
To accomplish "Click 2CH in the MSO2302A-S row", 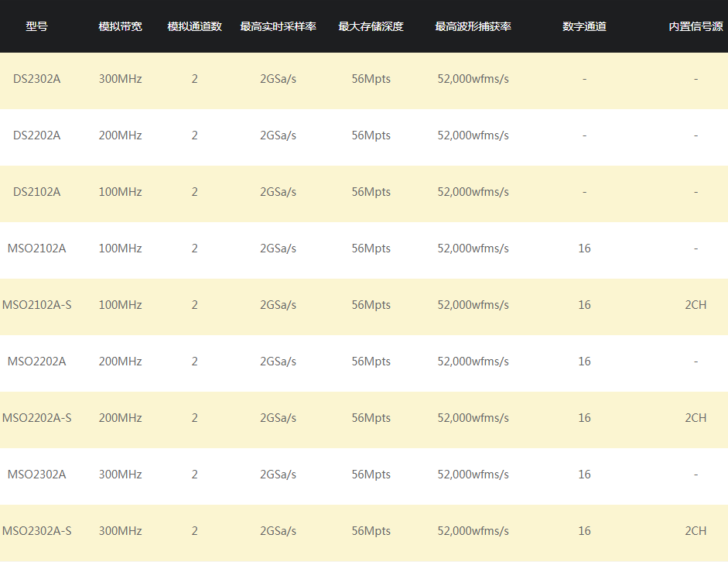I will point(696,531).
